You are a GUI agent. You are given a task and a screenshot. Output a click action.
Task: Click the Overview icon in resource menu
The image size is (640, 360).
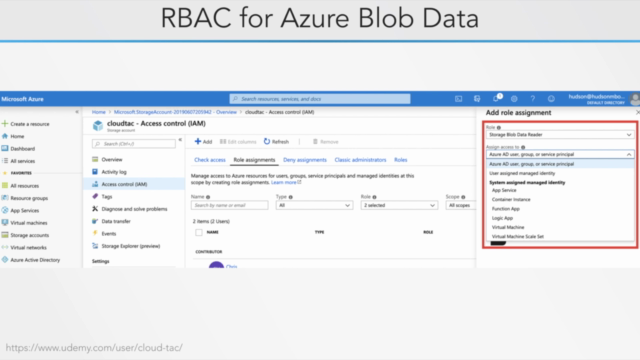point(95,159)
